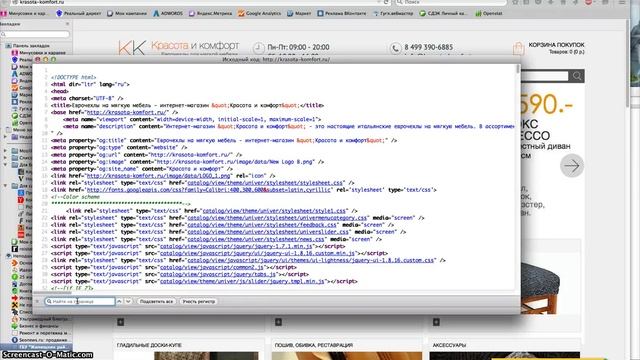The width and height of the screenshot is (640, 360).
Task: Open АКСЕССУАРЫ category heading
Action: pos(449,345)
